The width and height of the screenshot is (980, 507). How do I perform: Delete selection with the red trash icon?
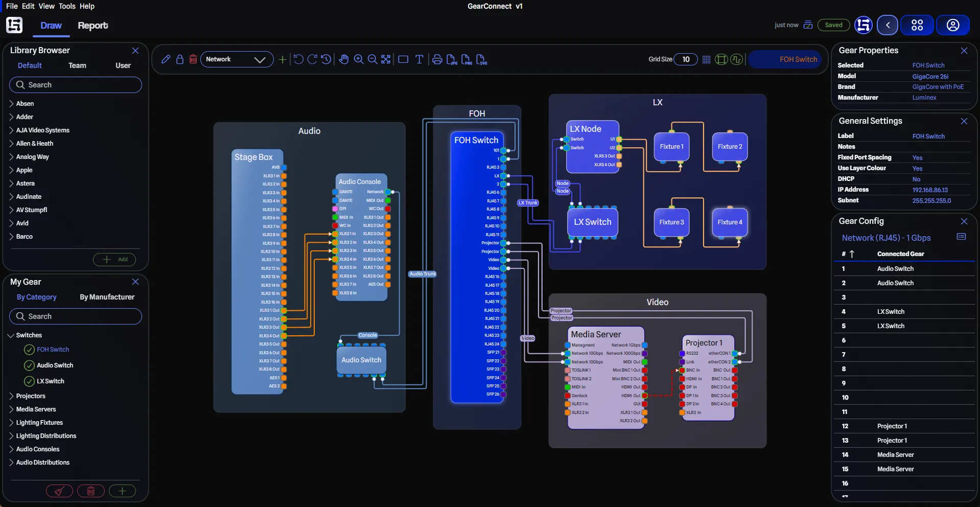[193, 59]
